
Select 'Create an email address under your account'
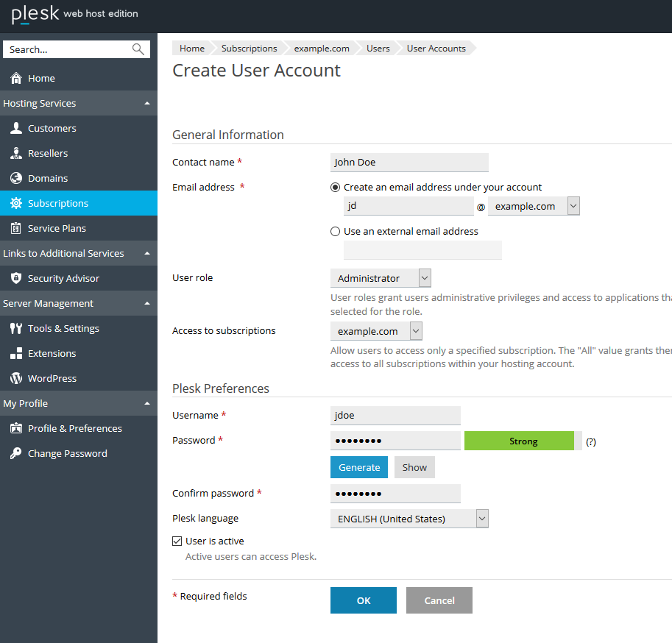(336, 187)
